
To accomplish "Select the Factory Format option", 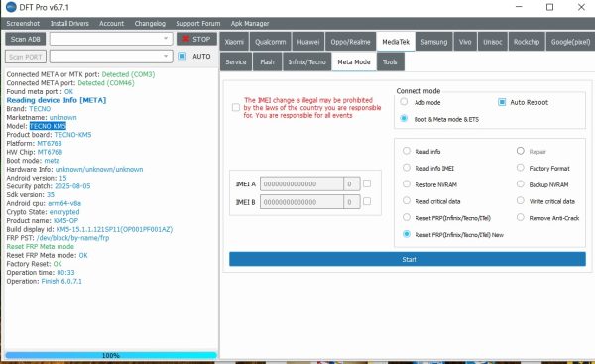I will [x=521, y=168].
